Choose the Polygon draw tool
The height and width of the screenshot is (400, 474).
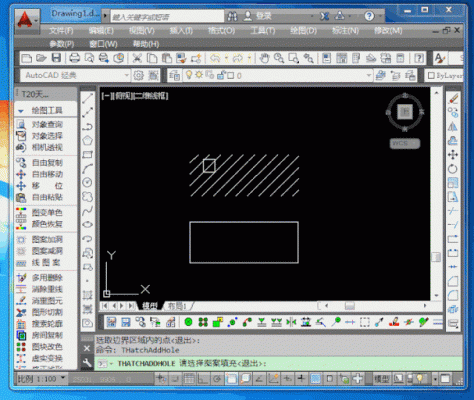click(87, 140)
